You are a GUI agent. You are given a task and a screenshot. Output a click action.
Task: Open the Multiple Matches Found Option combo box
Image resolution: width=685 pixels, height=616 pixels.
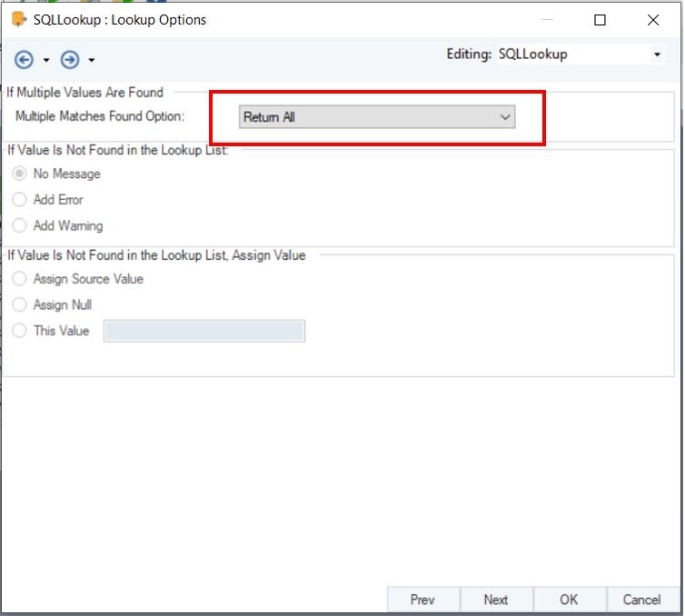coord(377,117)
